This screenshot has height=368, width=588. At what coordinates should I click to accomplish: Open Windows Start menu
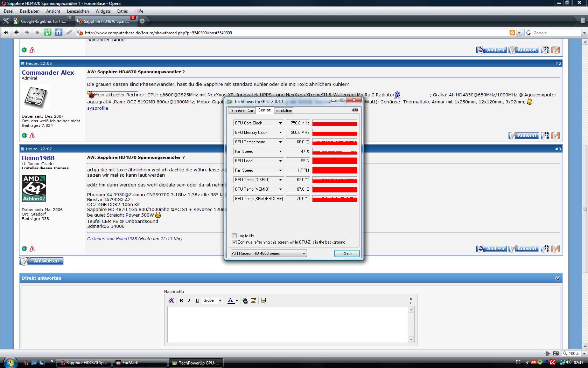pos(9,362)
